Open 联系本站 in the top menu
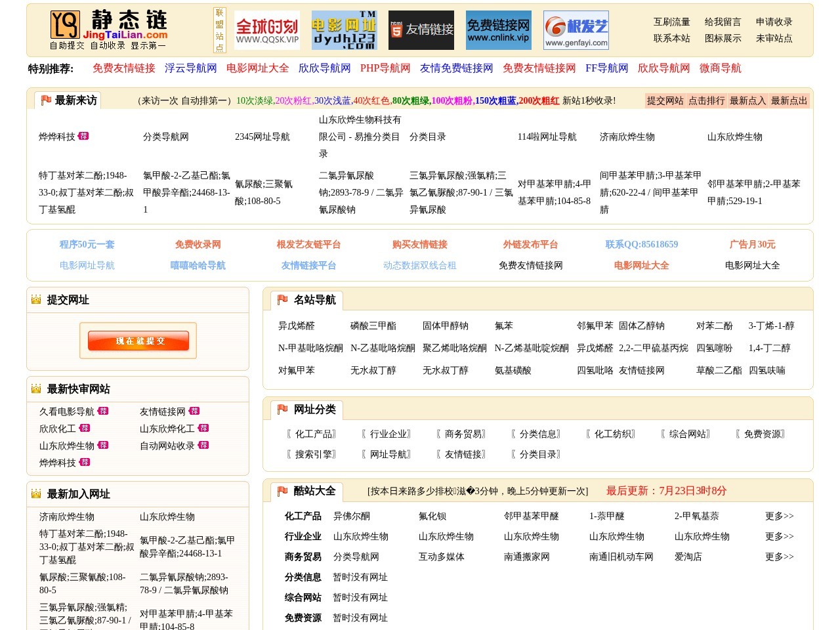Screen dimensions: 840x630 point(672,39)
